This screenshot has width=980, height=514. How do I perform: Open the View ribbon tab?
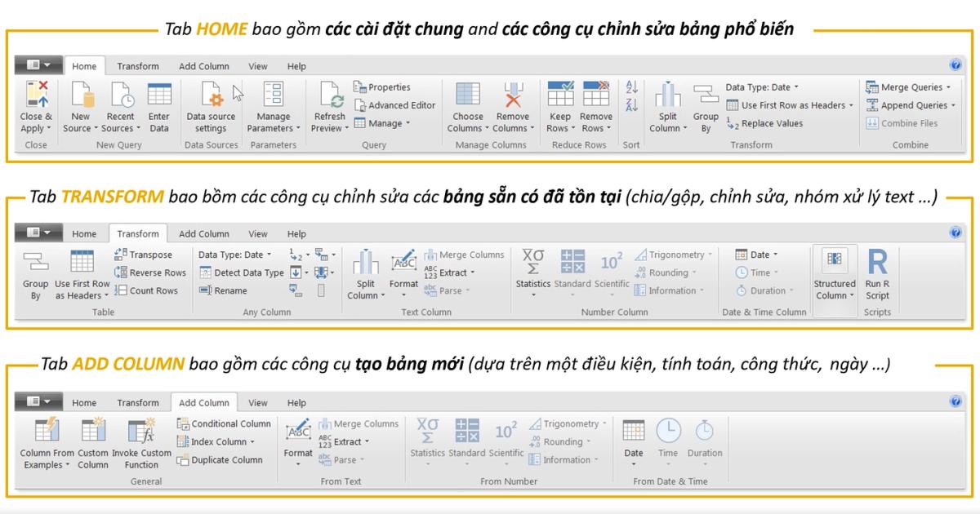[x=258, y=66]
